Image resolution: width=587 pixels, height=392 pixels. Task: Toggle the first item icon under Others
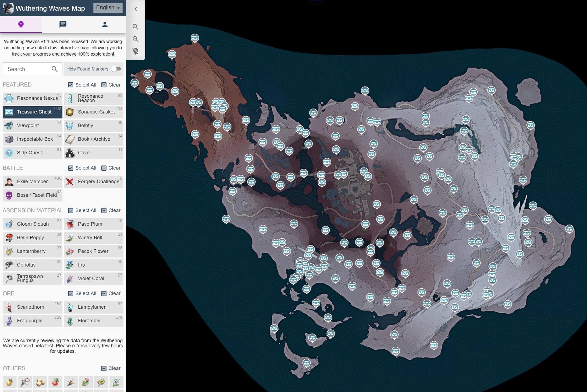9,382
